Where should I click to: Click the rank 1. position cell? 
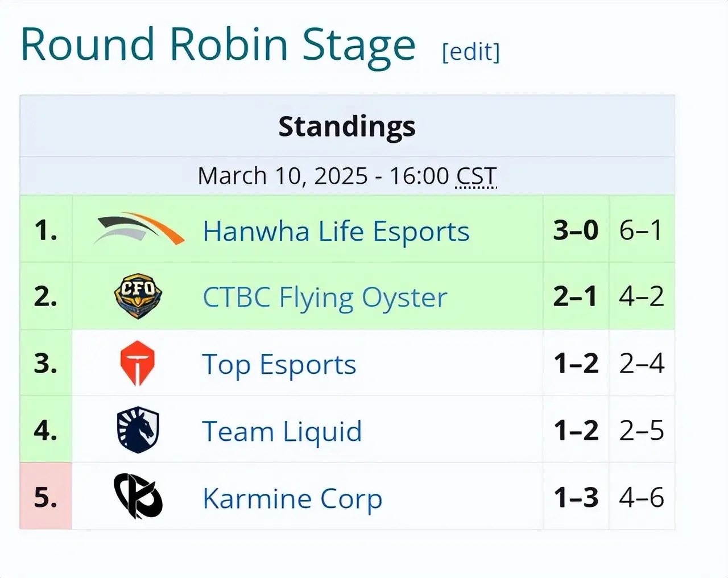pos(46,229)
